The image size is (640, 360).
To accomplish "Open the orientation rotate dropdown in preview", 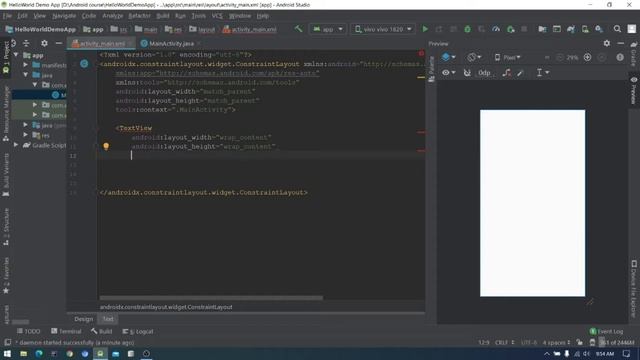I will coord(474,58).
